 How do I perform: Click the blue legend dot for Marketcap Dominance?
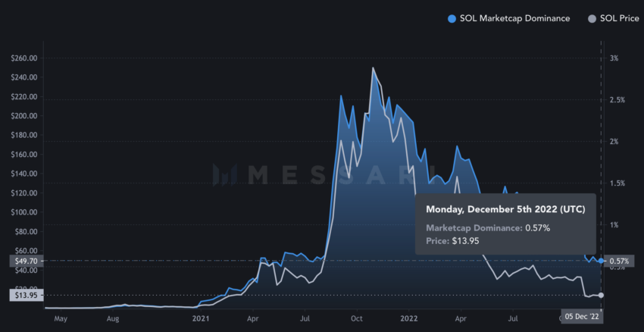[x=452, y=19]
